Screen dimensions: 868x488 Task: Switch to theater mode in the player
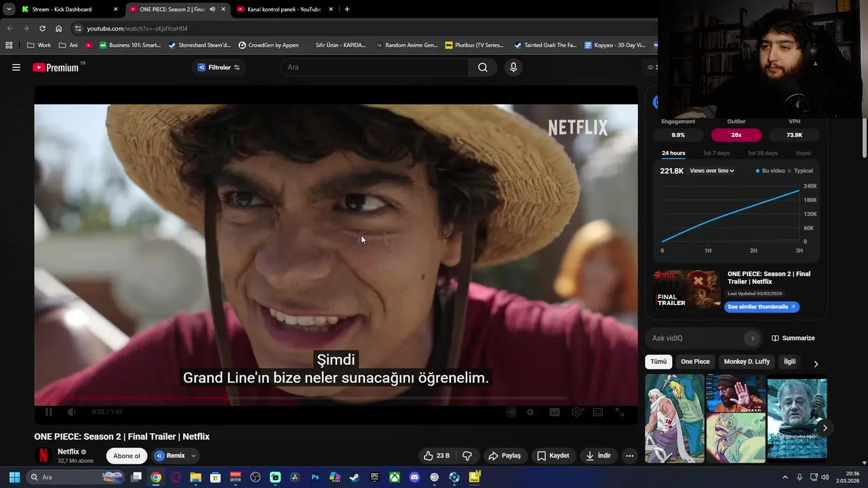click(x=598, y=412)
